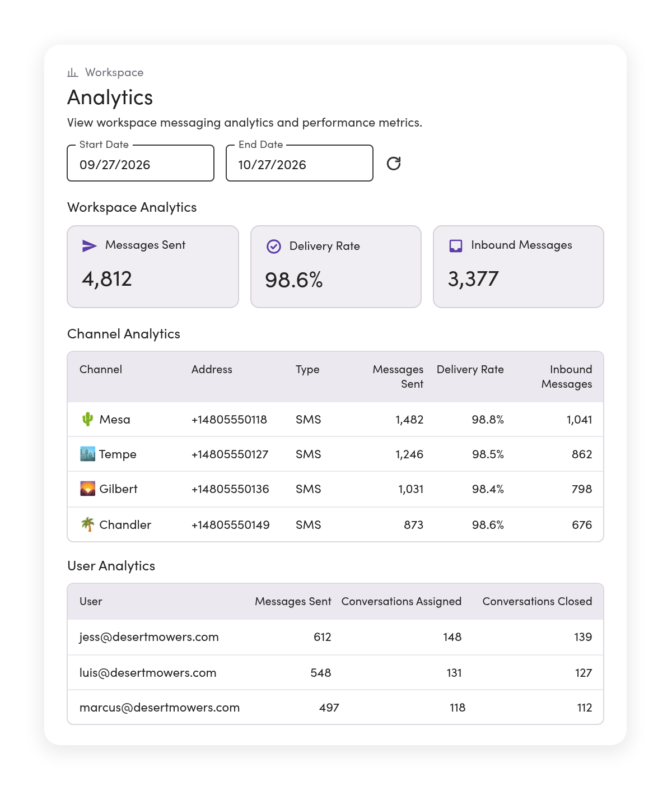Open the Start Date field

coord(141,163)
